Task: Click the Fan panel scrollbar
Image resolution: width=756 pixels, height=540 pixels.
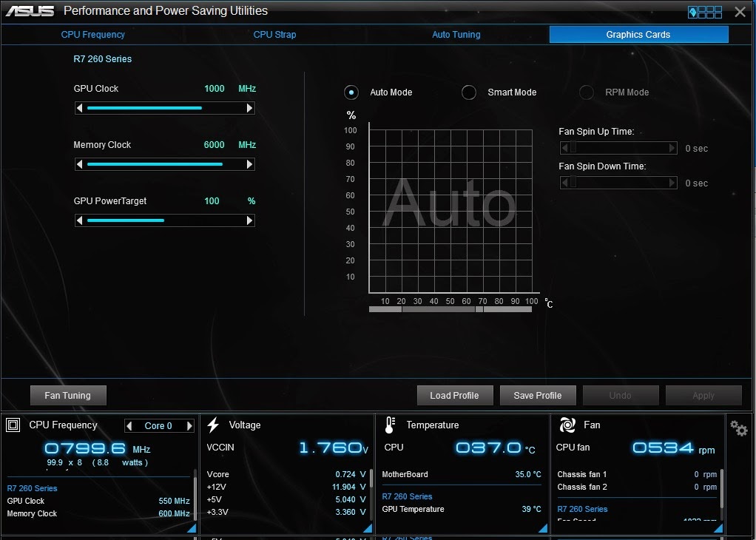Action: (721, 488)
